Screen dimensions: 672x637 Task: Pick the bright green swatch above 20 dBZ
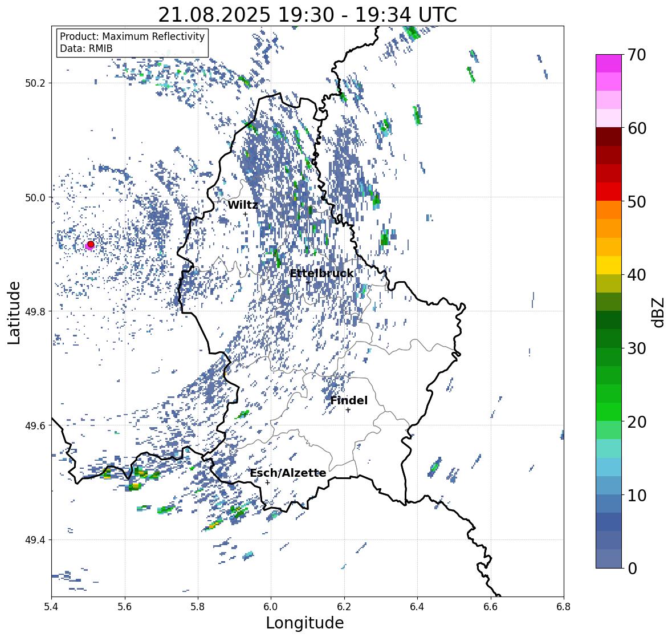point(609,412)
